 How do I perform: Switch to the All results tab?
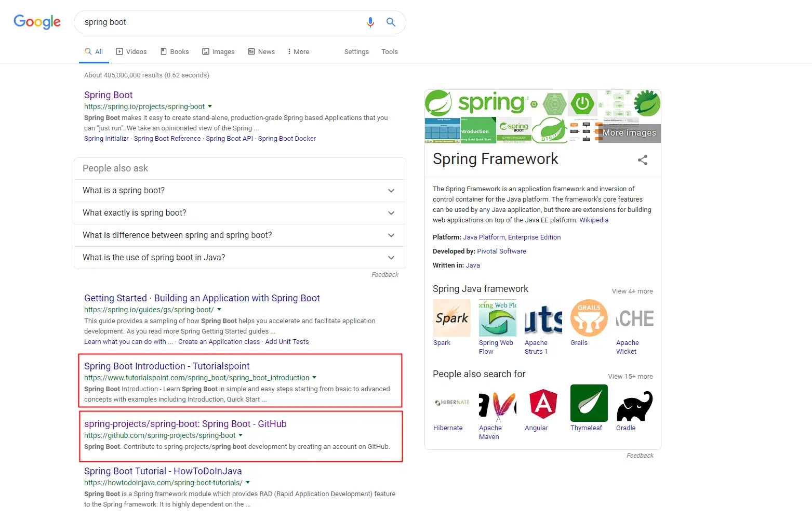coord(94,51)
